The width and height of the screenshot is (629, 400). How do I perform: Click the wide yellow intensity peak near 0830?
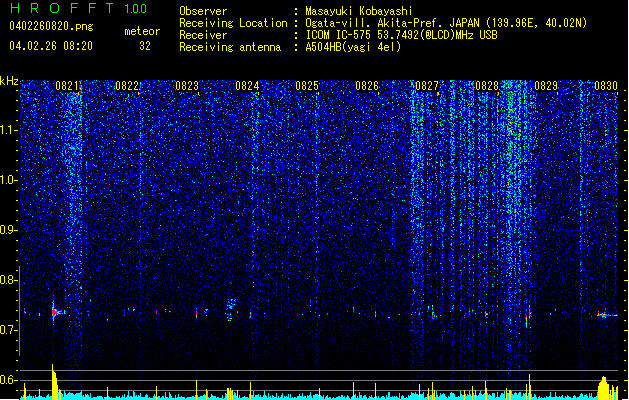603,388
